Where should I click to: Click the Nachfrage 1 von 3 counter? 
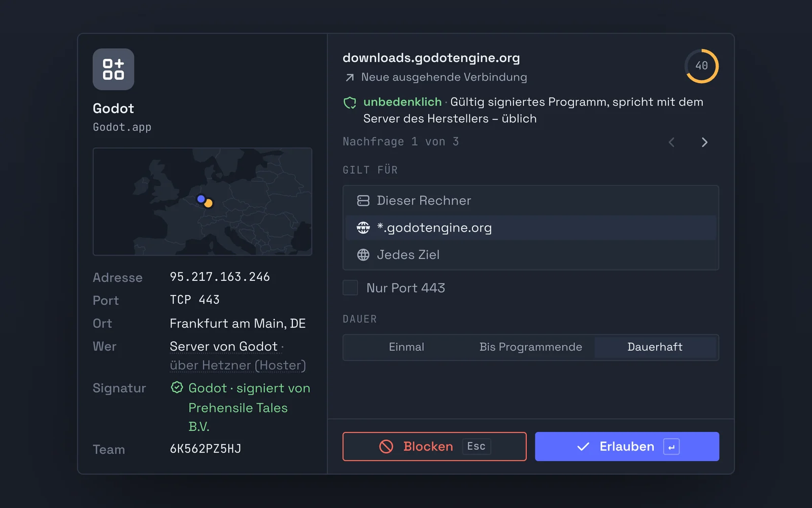coord(401,142)
